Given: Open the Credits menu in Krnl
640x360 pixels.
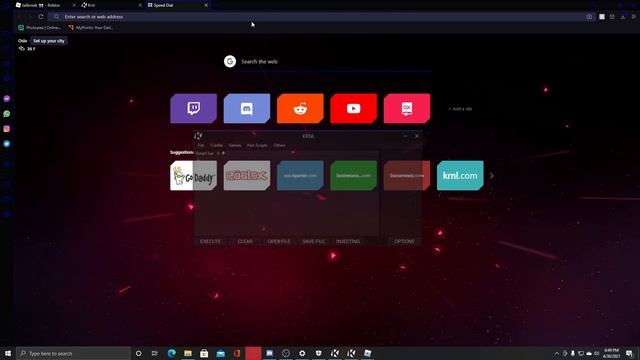Looking at the screenshot, I should [216, 145].
